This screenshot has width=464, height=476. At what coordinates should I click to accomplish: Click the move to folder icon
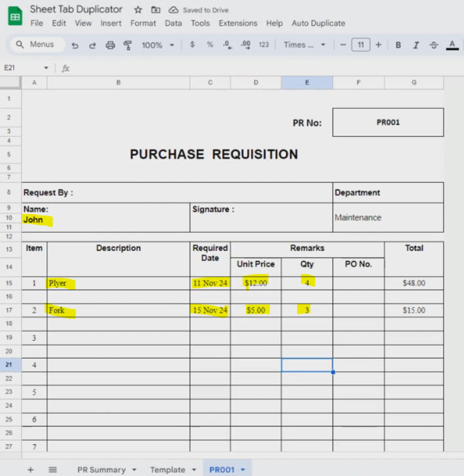tap(155, 10)
